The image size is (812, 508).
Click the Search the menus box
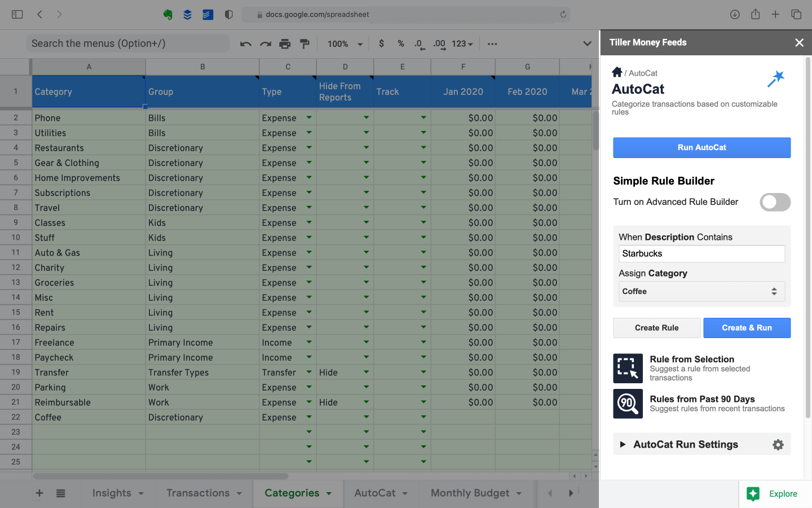(x=128, y=43)
